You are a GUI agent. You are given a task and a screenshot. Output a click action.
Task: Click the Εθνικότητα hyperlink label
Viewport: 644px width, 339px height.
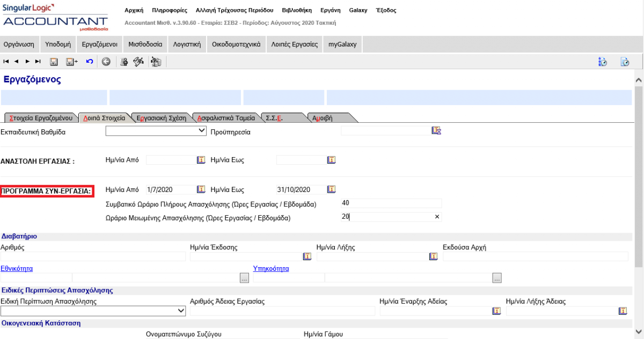tap(17, 268)
